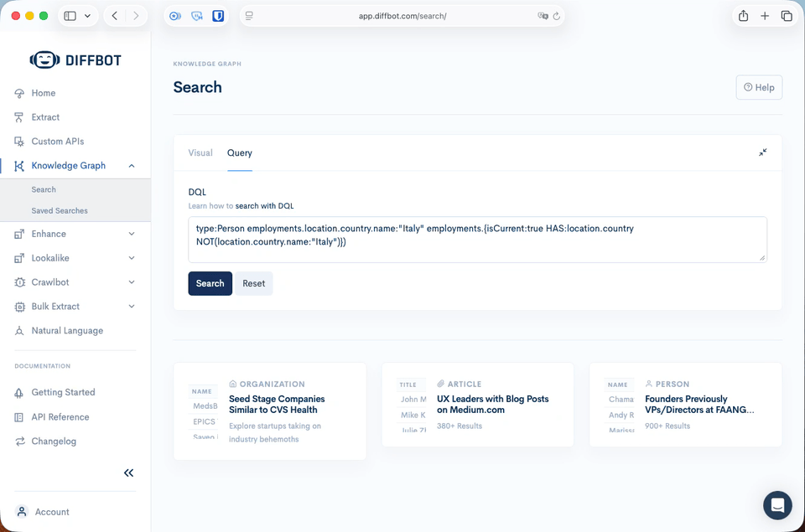The height and width of the screenshot is (532, 805).
Task: Expand the Lookalike section chevron
Action: pyautogui.click(x=132, y=258)
